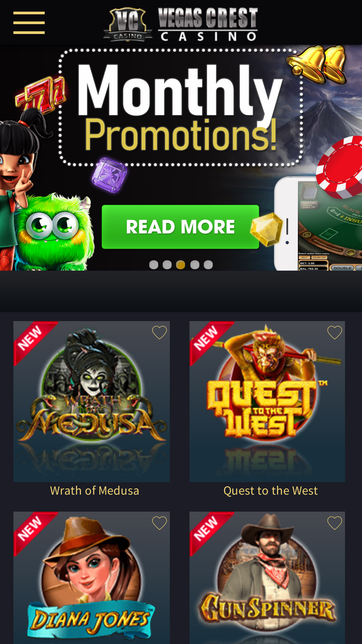Toggle Diana Jones favorite heart

click(x=159, y=523)
